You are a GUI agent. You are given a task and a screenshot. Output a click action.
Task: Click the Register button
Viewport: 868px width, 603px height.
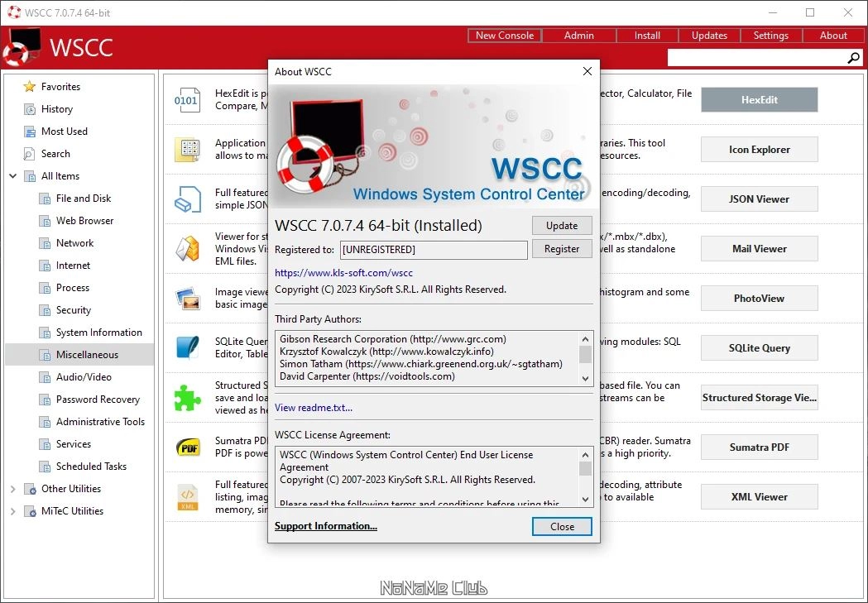(562, 249)
